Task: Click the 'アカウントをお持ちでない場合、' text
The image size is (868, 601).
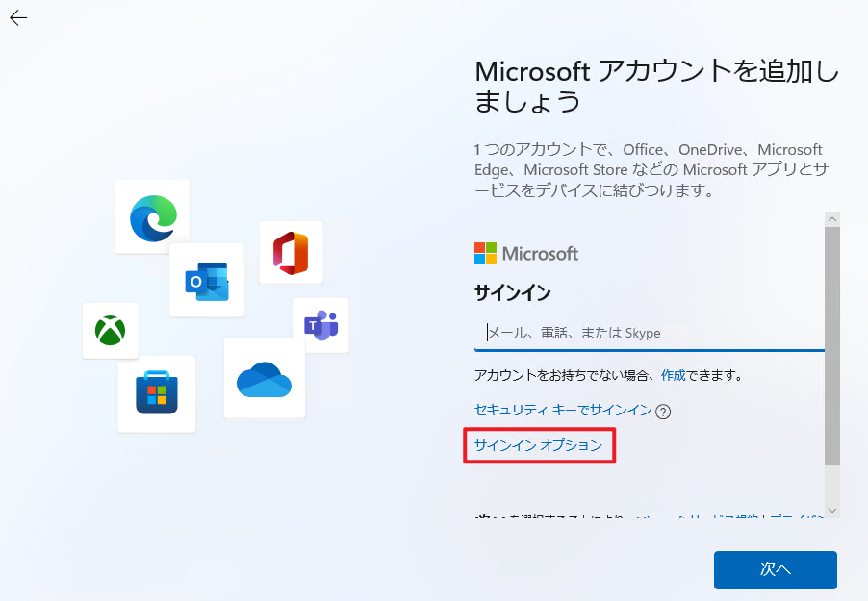Action: point(568,375)
